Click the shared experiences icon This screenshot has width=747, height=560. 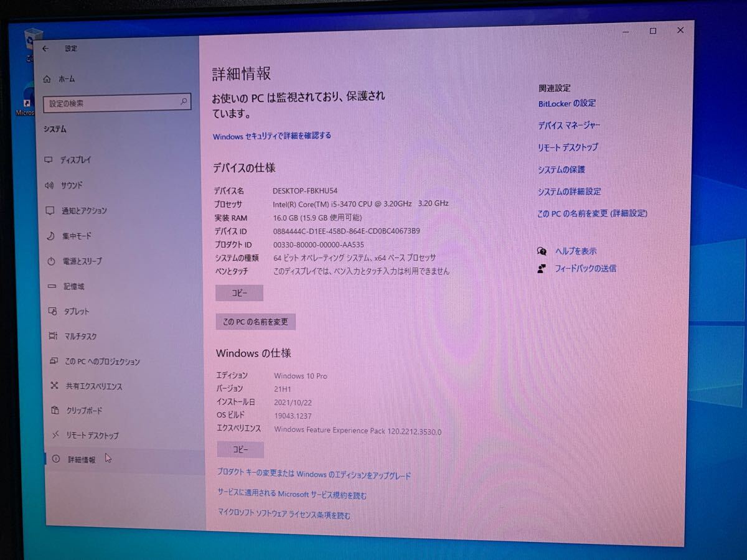point(54,386)
